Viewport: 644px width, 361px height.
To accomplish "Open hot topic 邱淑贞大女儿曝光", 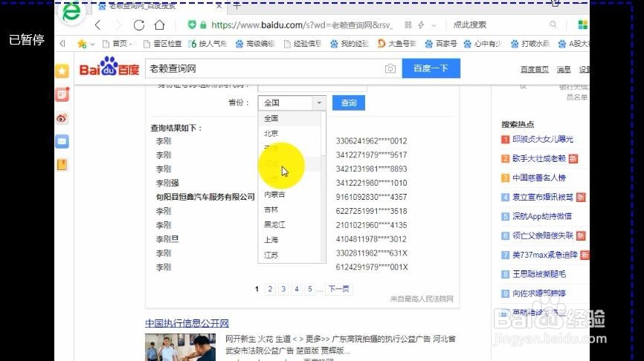I will [543, 140].
